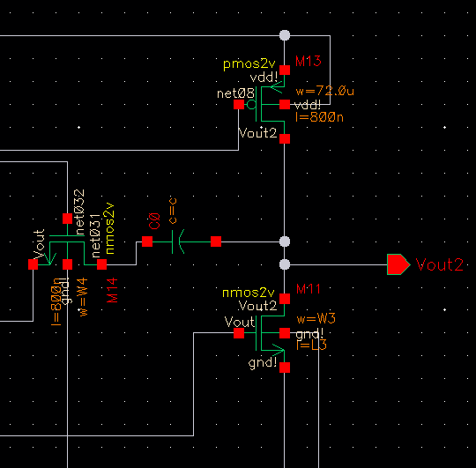Select the l=800n label of M13
Viewport: 476px width, 468px height.
point(319,117)
